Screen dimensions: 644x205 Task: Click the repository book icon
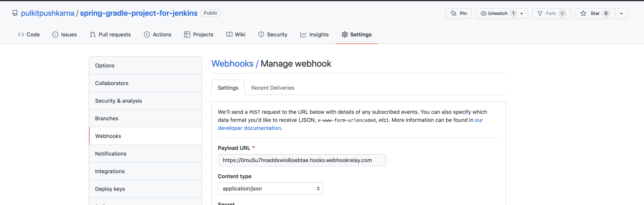click(15, 13)
